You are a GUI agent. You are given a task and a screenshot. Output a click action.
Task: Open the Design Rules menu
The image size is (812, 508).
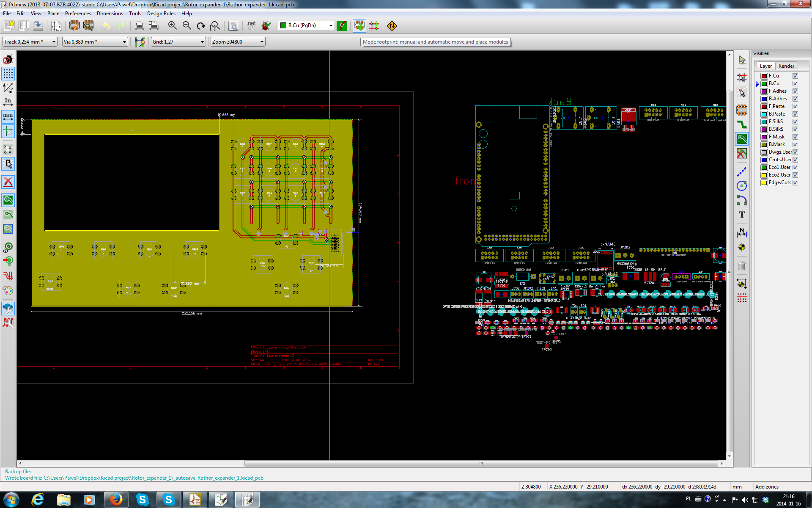161,14
